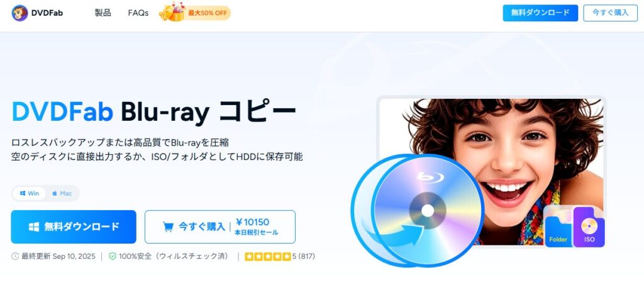Screen dimensions: 644x287
Task: Click the clock icon beside last update
Action: coord(15,256)
